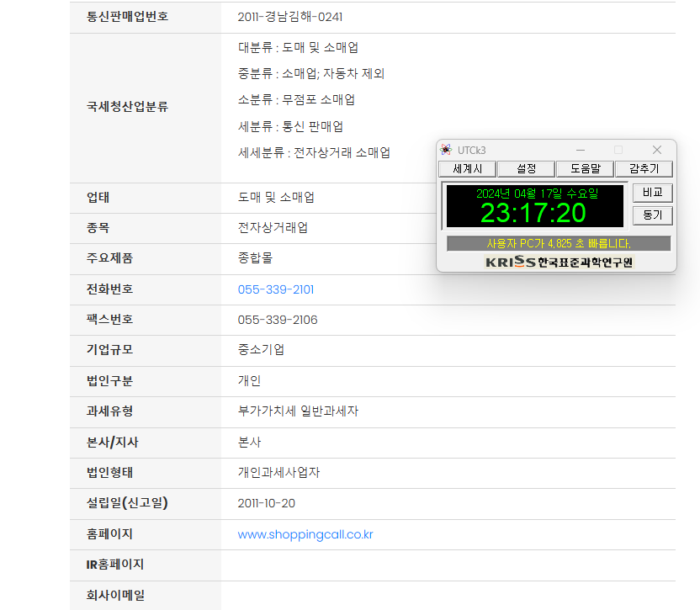Viewport: 700px width, 610px height.
Task: Click the 과세유형 row label
Action: point(110,411)
